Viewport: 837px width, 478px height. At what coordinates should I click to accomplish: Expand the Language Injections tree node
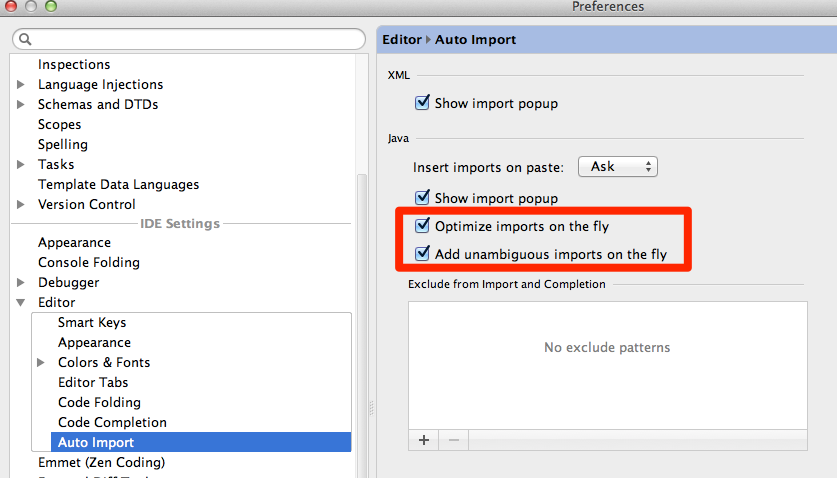21,85
